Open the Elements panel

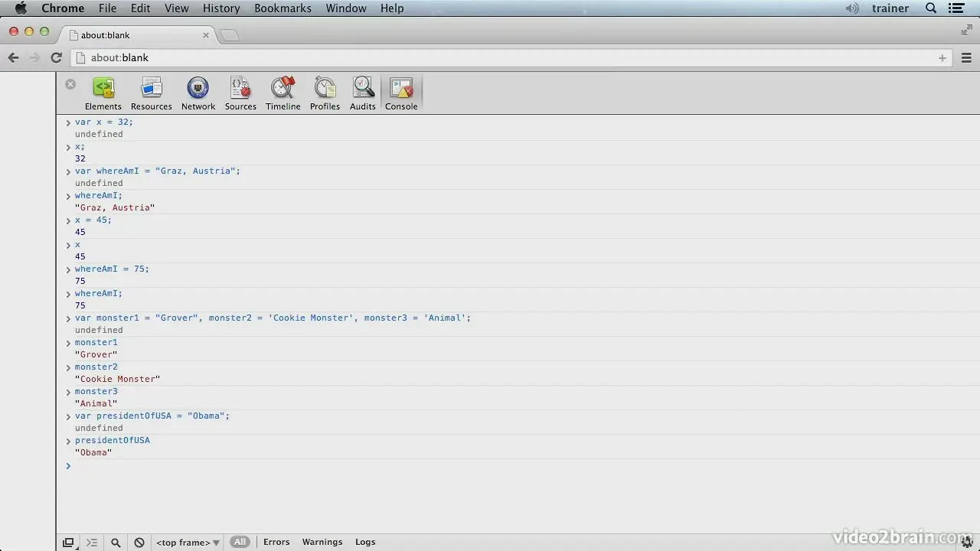point(103,94)
